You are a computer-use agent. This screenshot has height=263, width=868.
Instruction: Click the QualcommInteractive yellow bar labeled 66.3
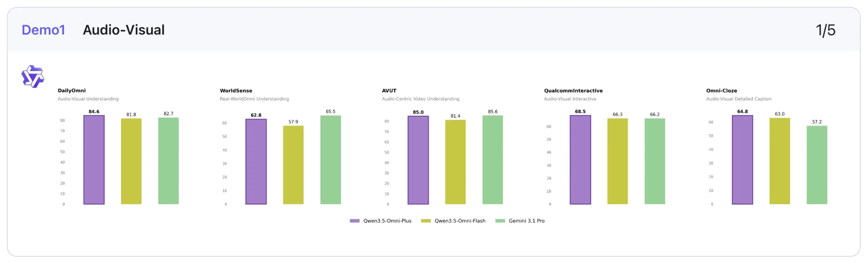click(617, 161)
